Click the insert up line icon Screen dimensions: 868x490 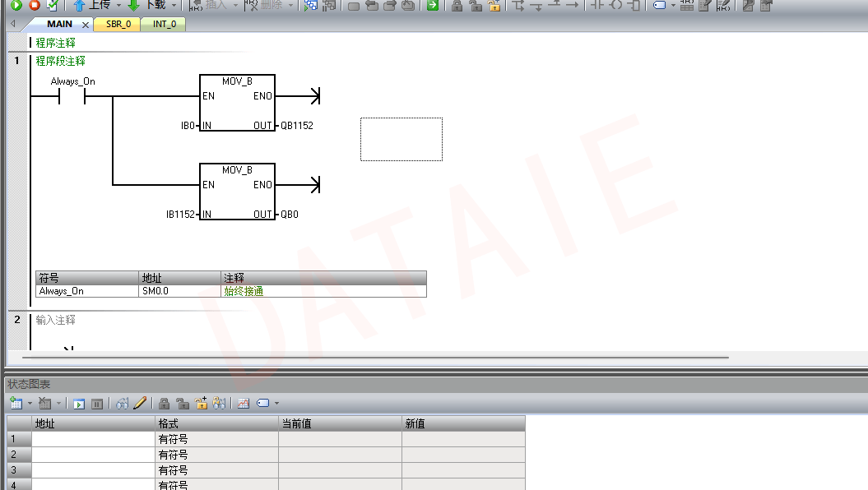[555, 5]
